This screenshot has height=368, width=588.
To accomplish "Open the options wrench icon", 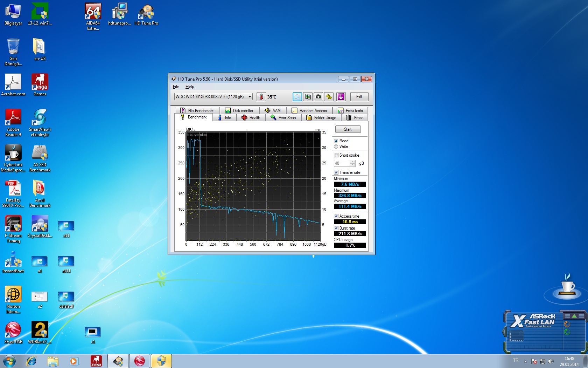I will pos(329,97).
